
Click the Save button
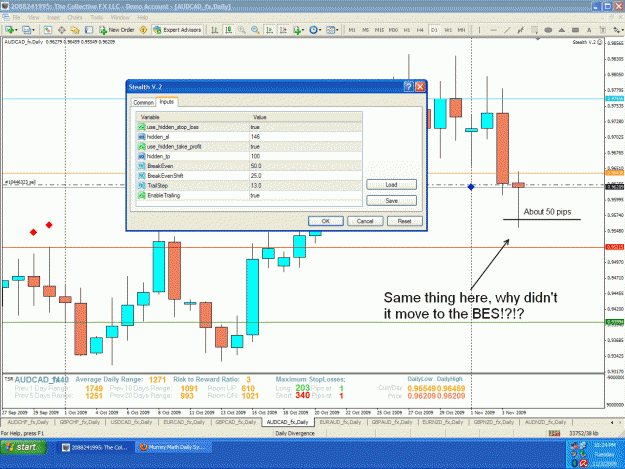pos(391,200)
